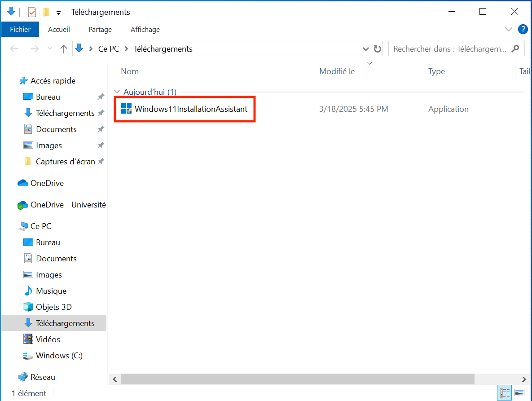Open the Help question mark icon
The width and height of the screenshot is (532, 401).
pos(523,30)
